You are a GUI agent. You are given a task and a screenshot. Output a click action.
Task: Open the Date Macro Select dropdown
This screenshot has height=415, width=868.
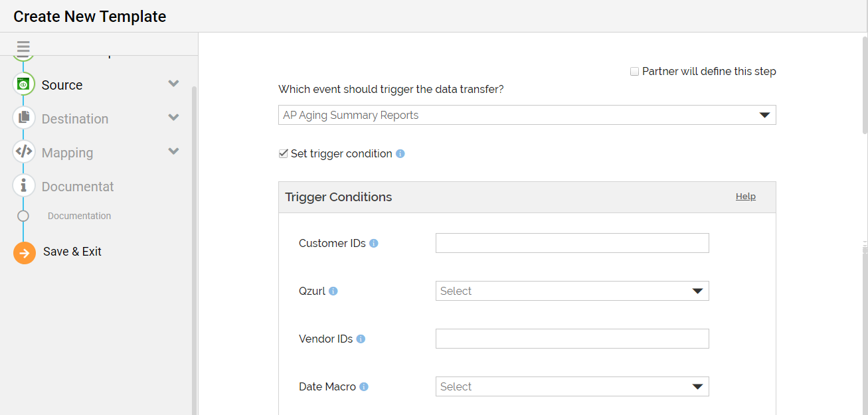(x=572, y=386)
